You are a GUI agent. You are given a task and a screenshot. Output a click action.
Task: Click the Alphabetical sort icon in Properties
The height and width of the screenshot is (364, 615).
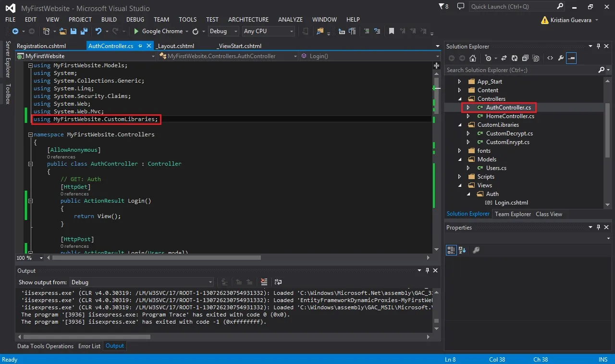462,250
